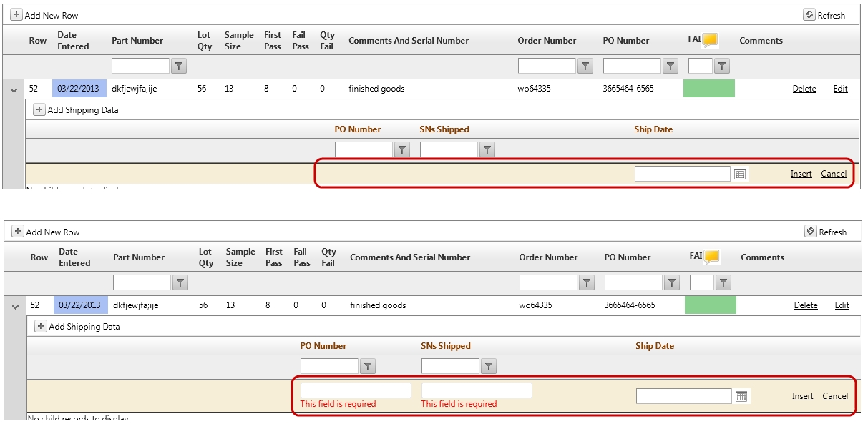Click Delete link for row 52 in upper grid
This screenshot has height=429, width=868.
(804, 89)
